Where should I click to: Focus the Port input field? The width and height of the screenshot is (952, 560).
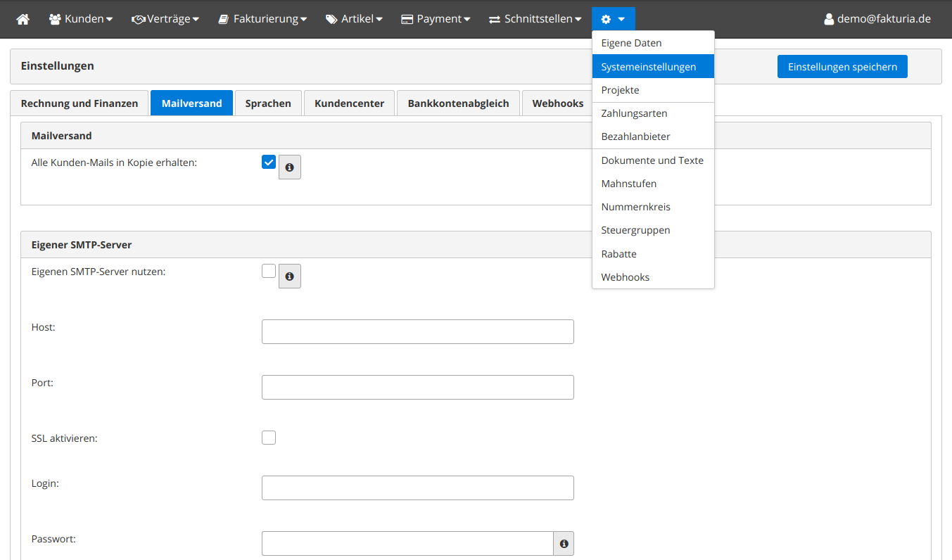(x=417, y=387)
